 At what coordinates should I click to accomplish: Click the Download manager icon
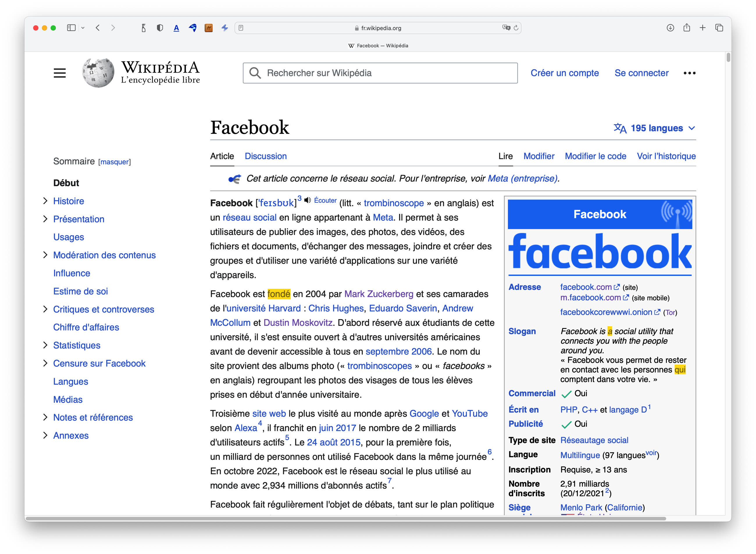pos(670,28)
